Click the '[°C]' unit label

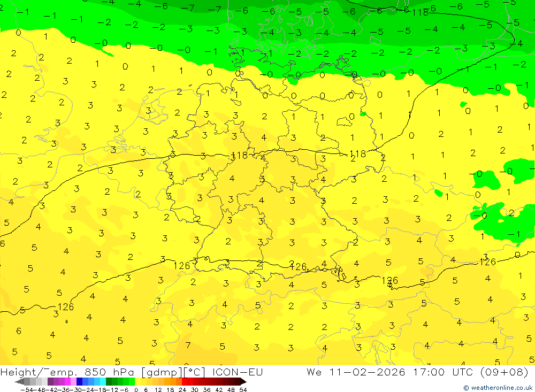[195, 372]
